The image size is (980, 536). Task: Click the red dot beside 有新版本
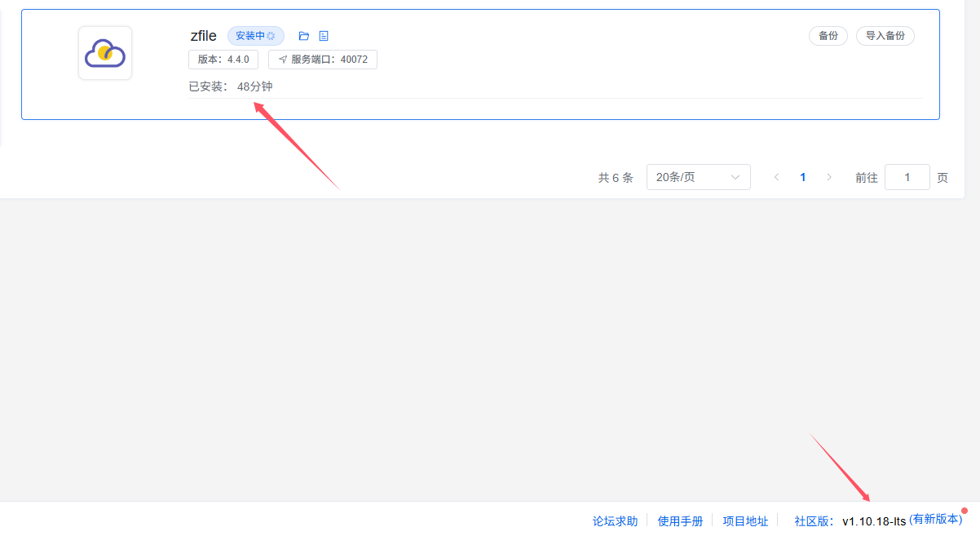click(965, 511)
